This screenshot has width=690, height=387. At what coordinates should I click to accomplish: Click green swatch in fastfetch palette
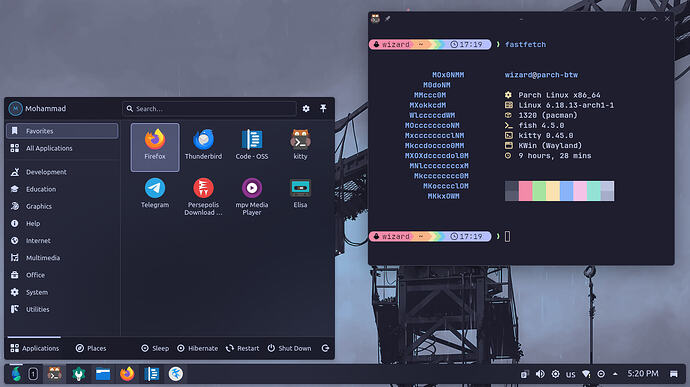coord(539,191)
